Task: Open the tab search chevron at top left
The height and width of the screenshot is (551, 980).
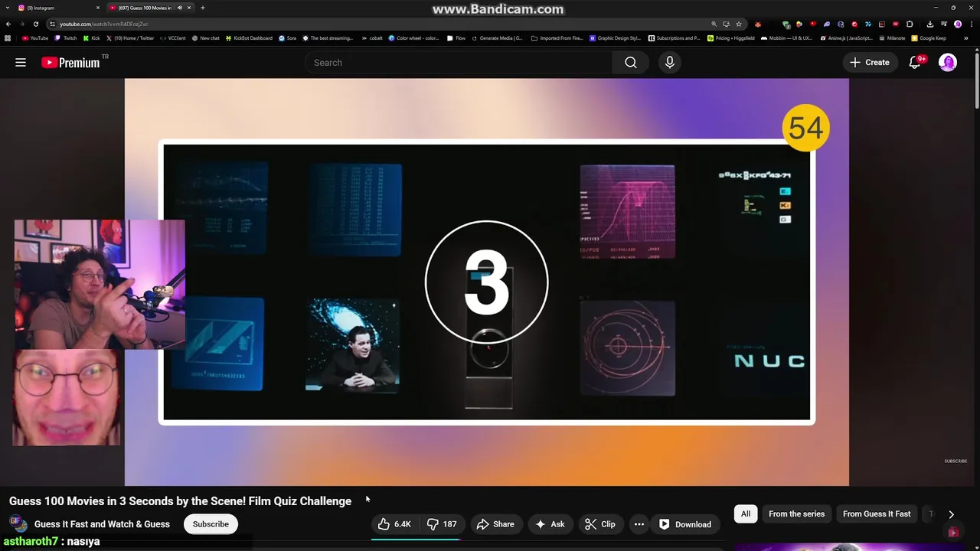Action: [x=8, y=8]
